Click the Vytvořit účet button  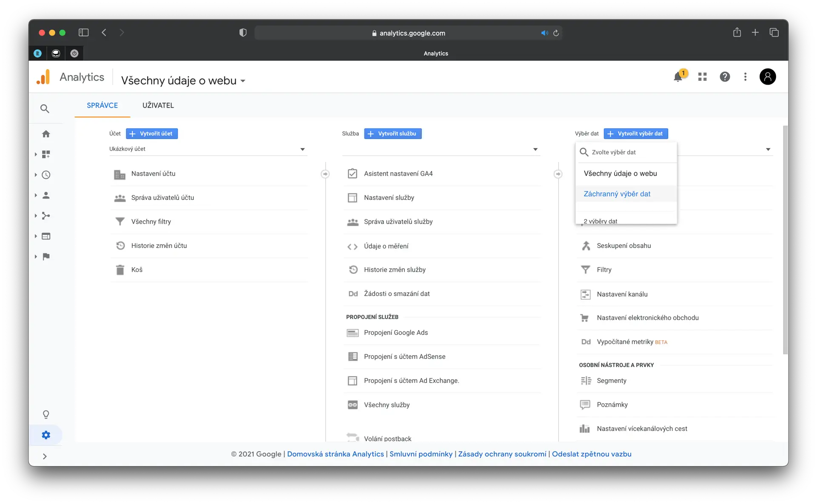[x=152, y=134]
